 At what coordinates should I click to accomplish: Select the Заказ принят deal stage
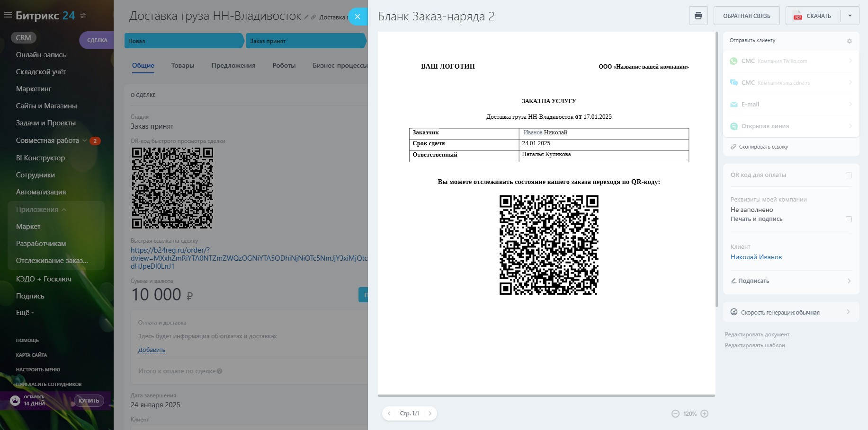click(x=306, y=41)
